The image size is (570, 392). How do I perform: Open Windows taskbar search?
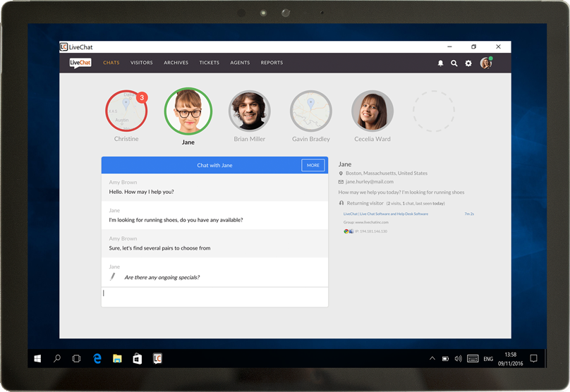57,359
